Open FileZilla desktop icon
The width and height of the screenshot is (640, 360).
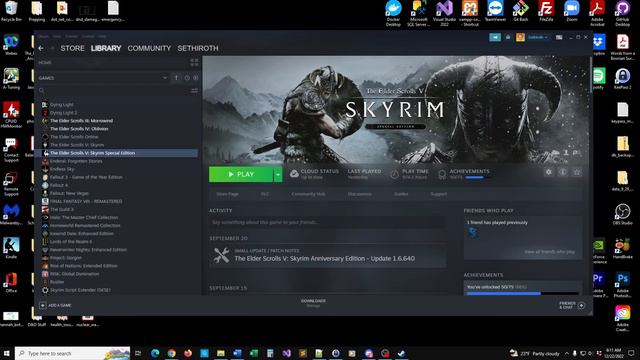click(546, 11)
